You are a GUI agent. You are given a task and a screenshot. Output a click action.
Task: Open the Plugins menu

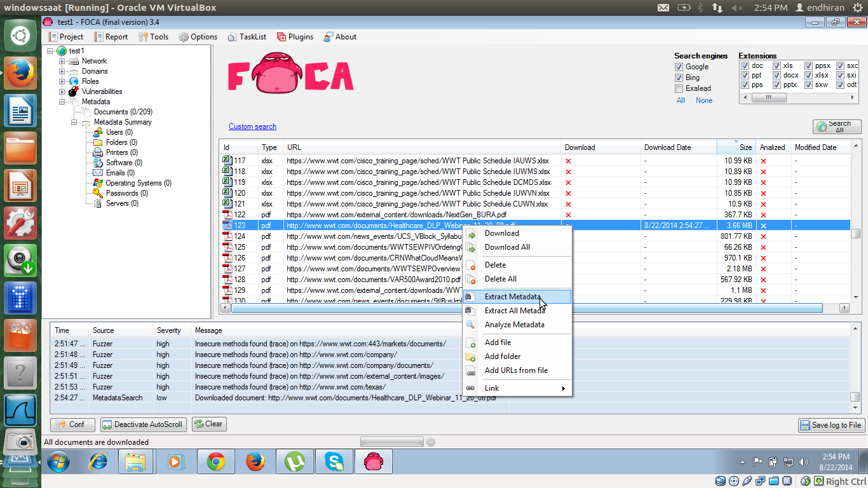click(x=295, y=37)
